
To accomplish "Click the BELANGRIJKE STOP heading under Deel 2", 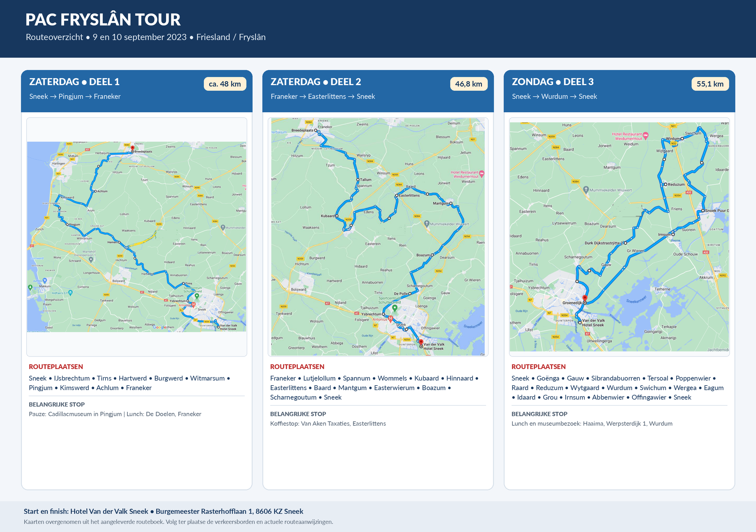I will 298,414.
